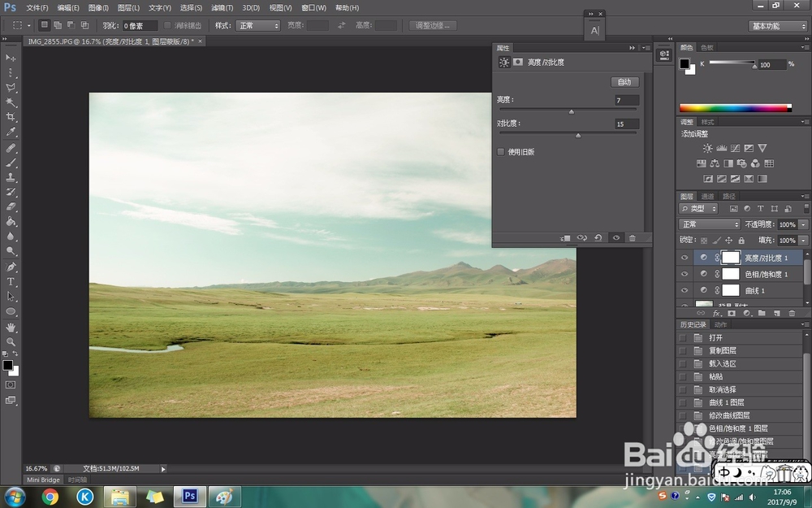
Task: Delete adjustment layer via Properties trash icon
Action: 633,238
